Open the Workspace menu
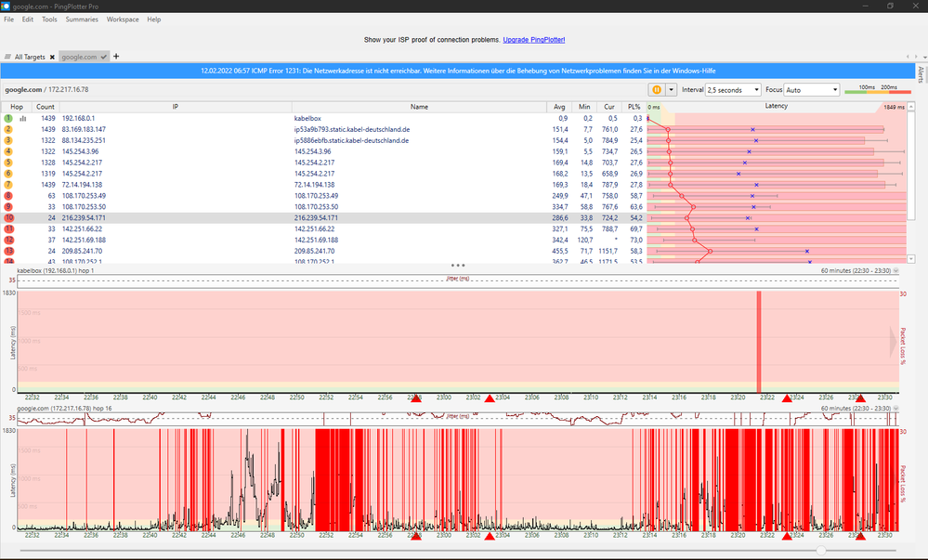This screenshot has width=928, height=560. tap(123, 20)
